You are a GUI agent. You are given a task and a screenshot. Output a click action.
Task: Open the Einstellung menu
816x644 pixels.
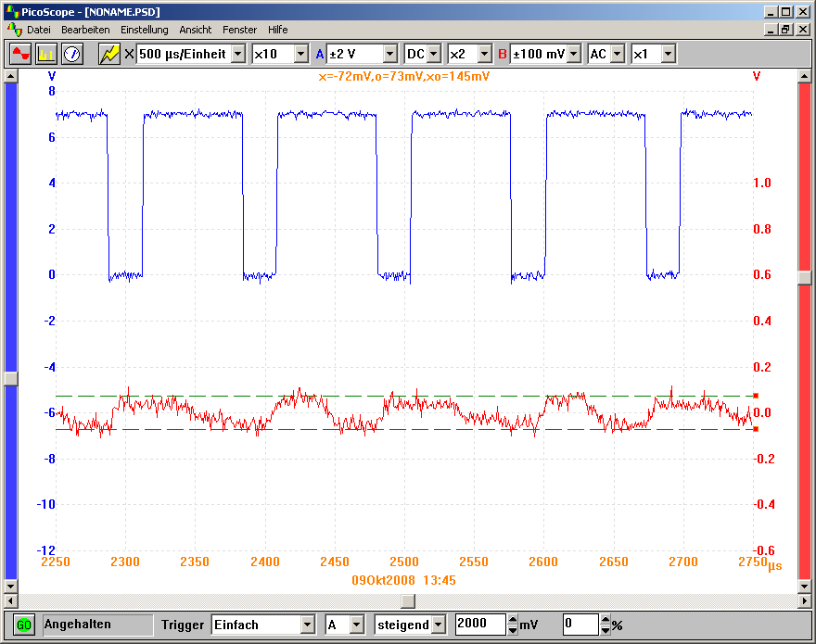point(144,30)
